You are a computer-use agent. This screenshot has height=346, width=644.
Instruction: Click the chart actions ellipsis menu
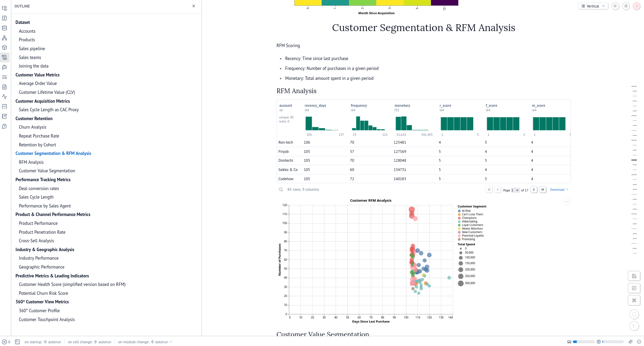coord(566,202)
